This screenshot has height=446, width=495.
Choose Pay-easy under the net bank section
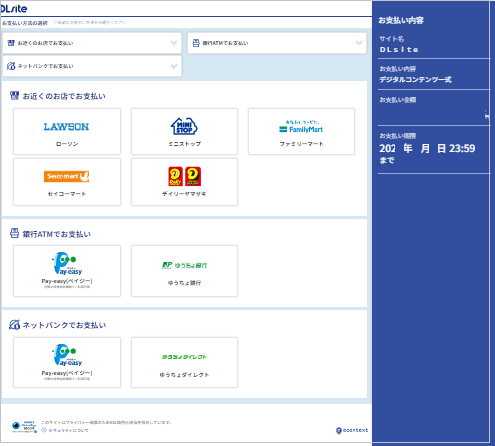67,362
